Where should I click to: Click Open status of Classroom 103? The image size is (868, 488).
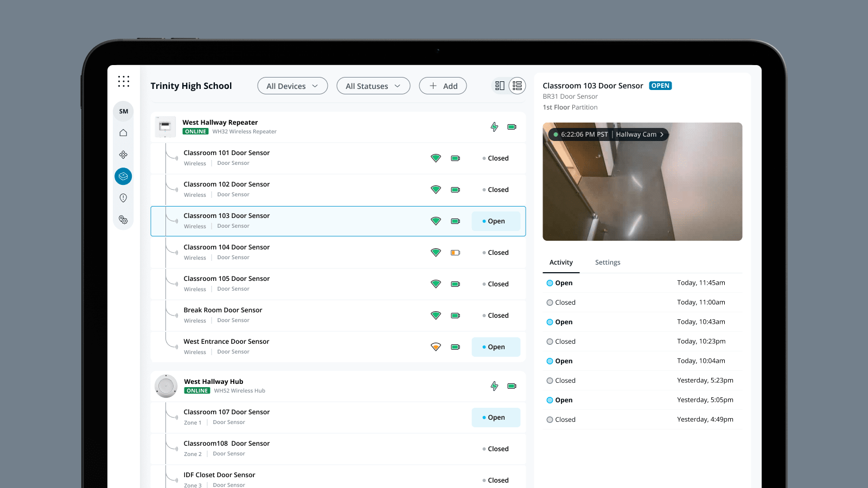pos(496,221)
